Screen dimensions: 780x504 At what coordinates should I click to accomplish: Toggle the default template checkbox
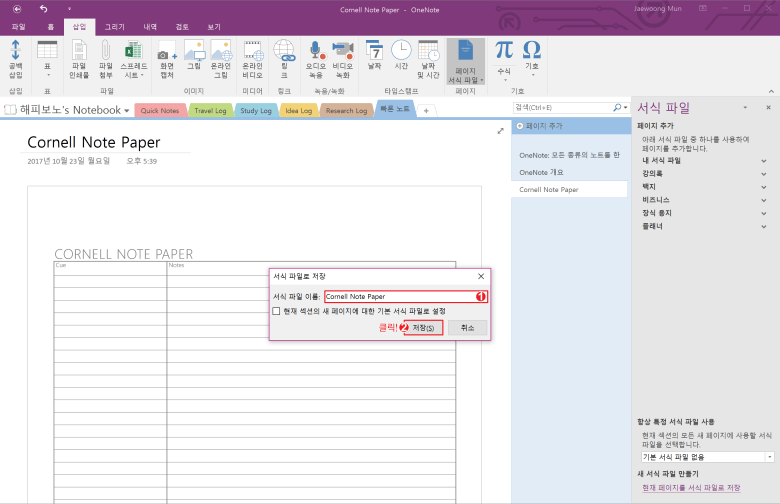[276, 311]
